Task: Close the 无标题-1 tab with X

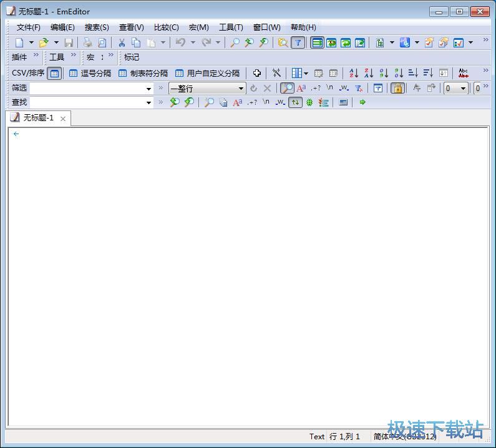Action: click(63, 119)
